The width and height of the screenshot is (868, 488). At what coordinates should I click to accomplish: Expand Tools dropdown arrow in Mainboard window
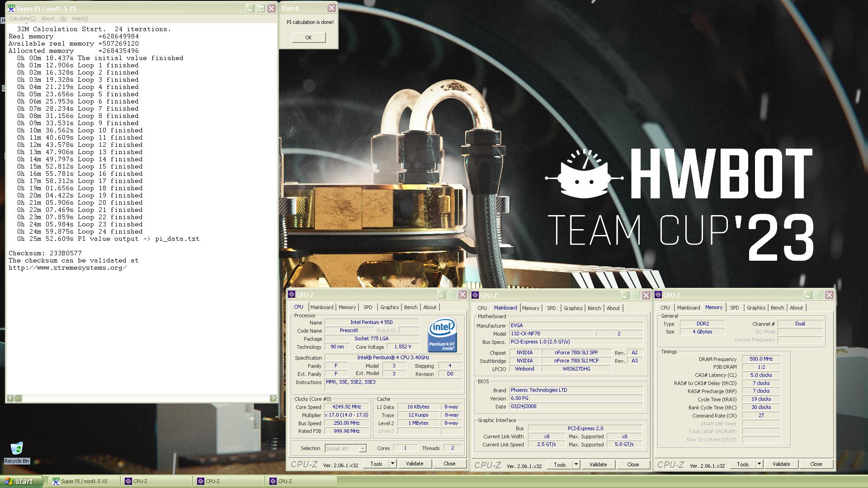tap(576, 465)
